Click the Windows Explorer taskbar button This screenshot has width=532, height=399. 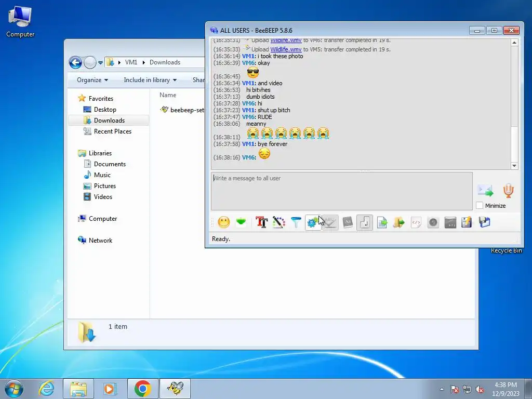tap(78, 389)
